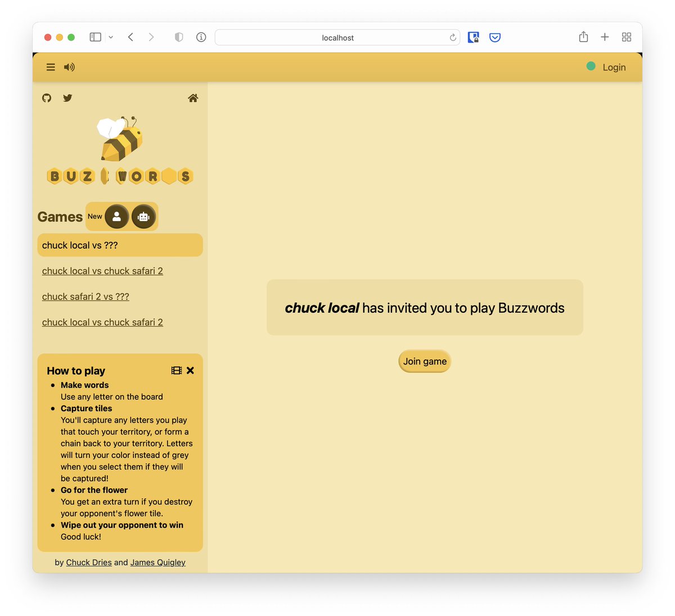Image resolution: width=675 pixels, height=616 pixels.
Task: Click the Pocket extension icon
Action: 495,38
